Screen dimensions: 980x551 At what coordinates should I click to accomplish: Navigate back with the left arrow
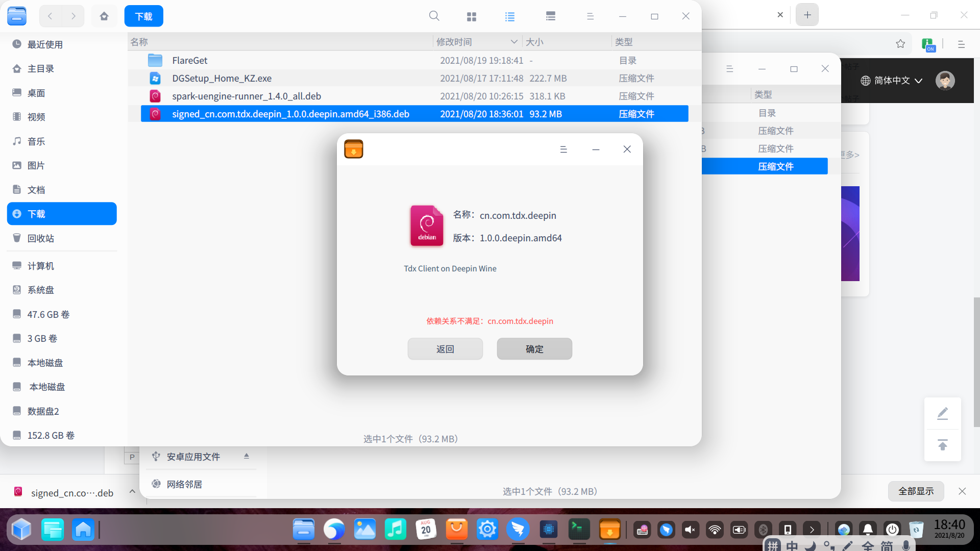coord(50,16)
